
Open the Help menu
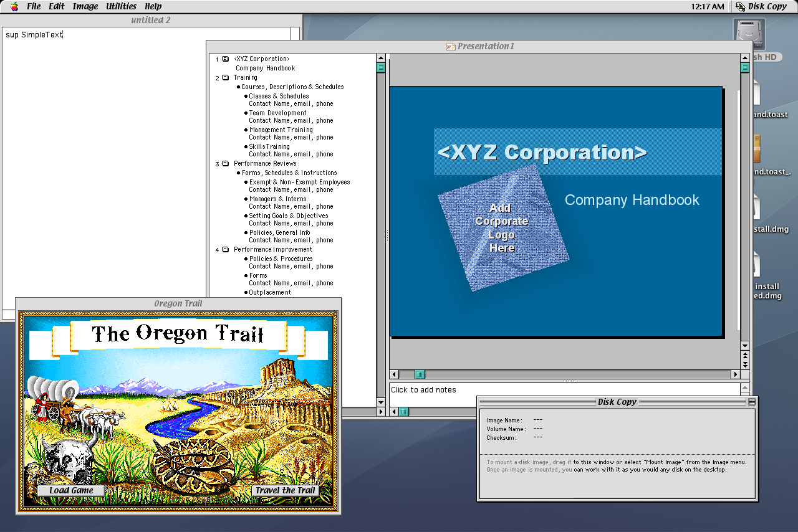(153, 6)
